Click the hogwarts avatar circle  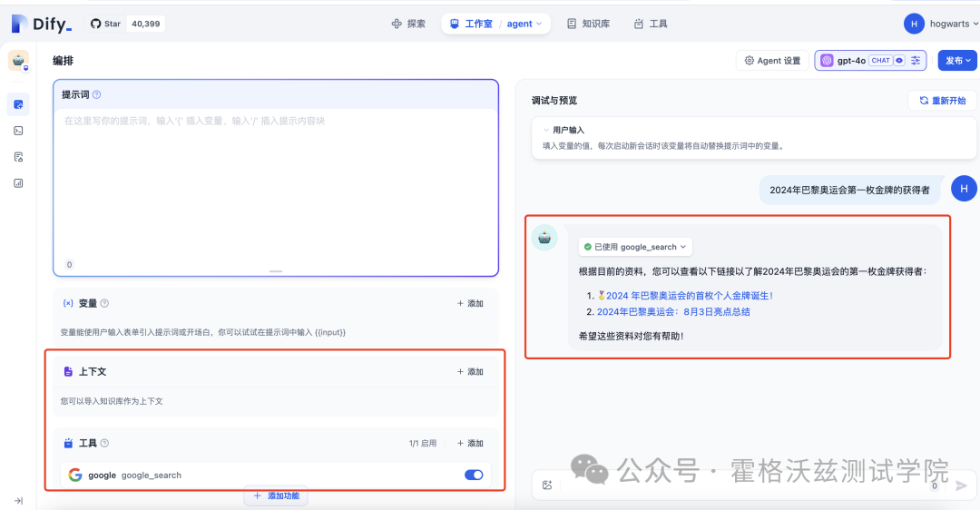[x=914, y=24]
